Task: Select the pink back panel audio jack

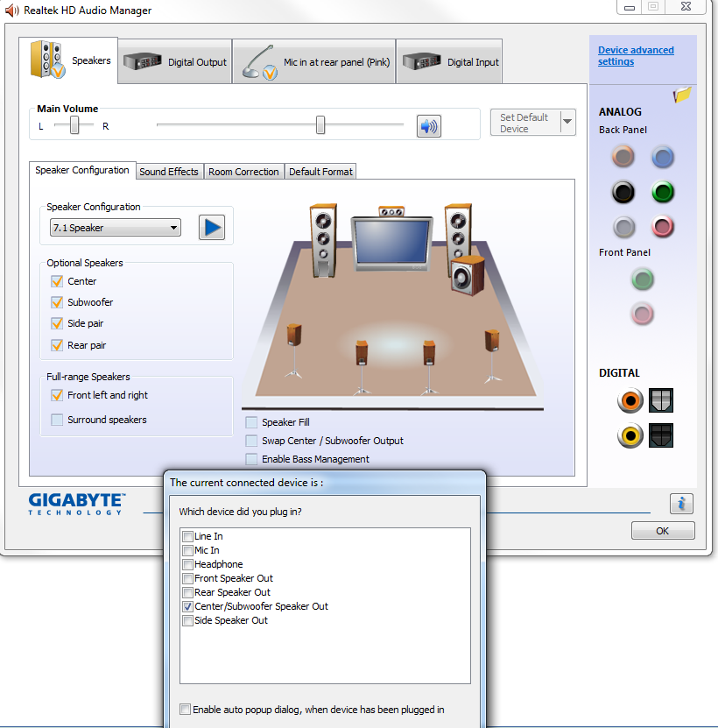Action: click(662, 227)
